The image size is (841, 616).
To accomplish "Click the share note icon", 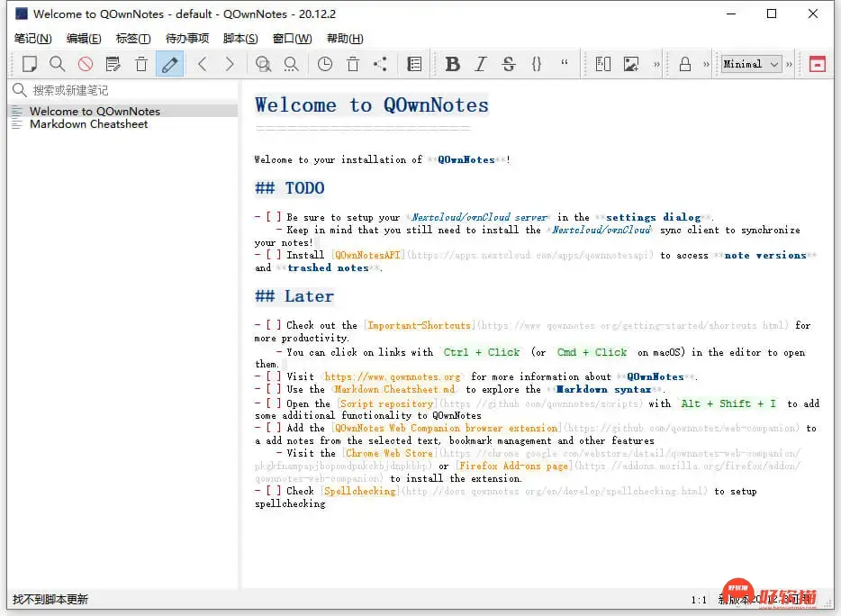I will coord(380,64).
